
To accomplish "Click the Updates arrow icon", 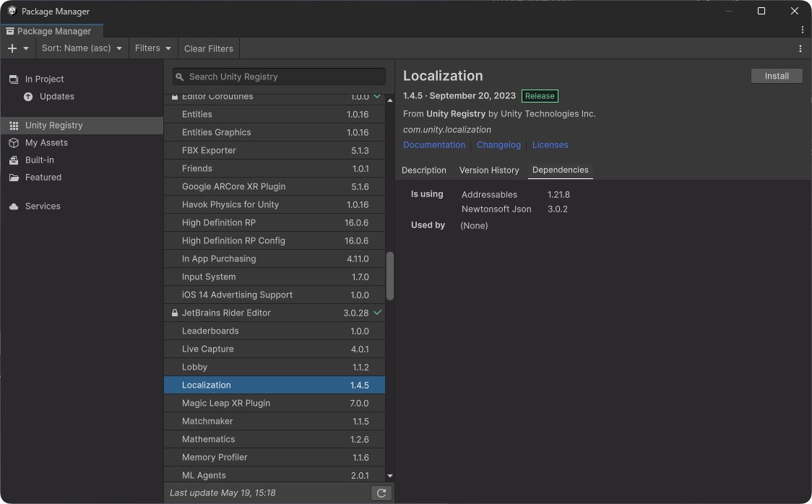I will point(28,97).
